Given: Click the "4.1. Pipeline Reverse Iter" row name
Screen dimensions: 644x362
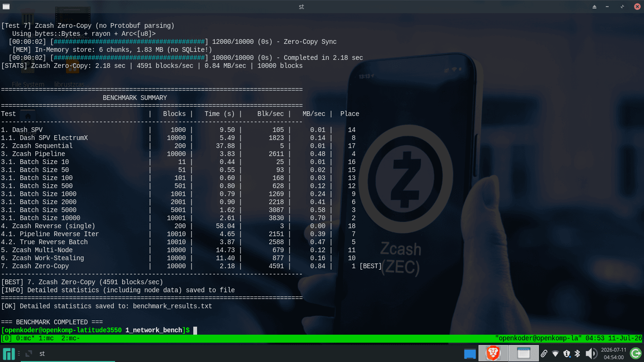Looking at the screenshot, I should 50,234.
